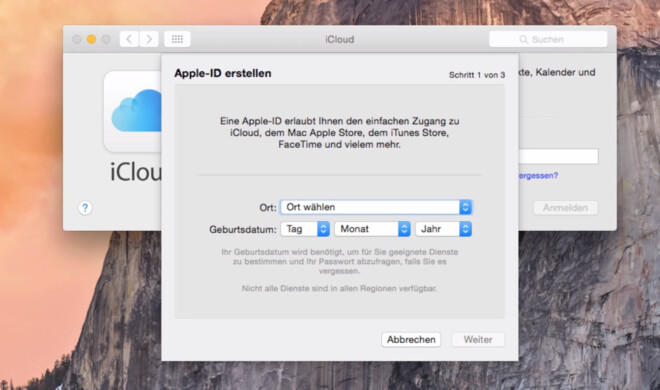The width and height of the screenshot is (660, 390).
Task: Open the Monat birth month dropdown
Action: [372, 229]
